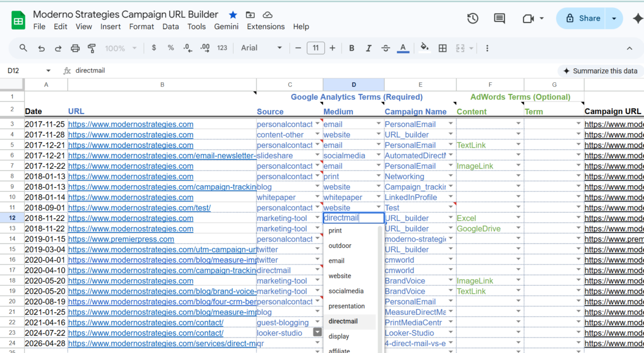Start a meeting with camera icon
This screenshot has height=353, width=644.
coord(528,18)
